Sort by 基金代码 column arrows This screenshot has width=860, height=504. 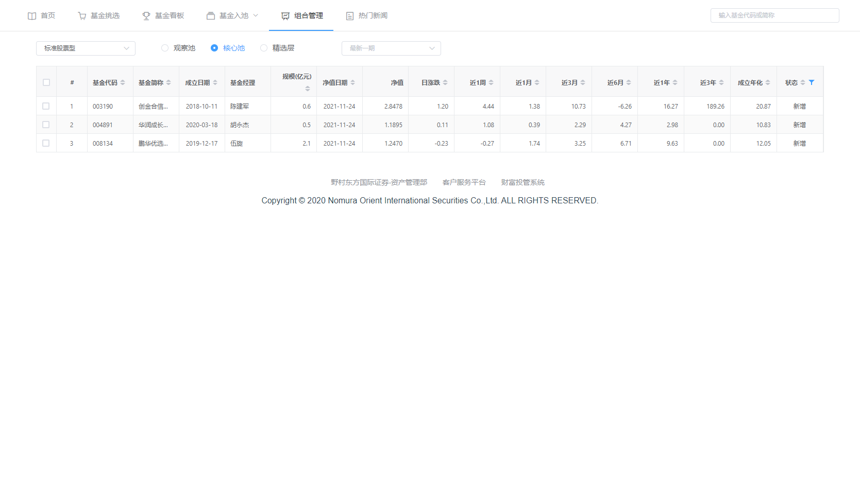[123, 82]
